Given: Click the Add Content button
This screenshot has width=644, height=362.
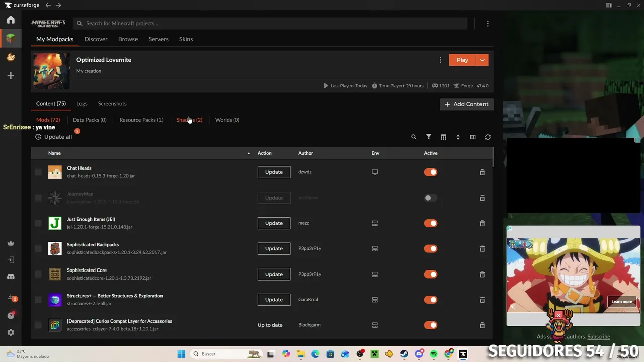Looking at the screenshot, I should click(x=467, y=104).
